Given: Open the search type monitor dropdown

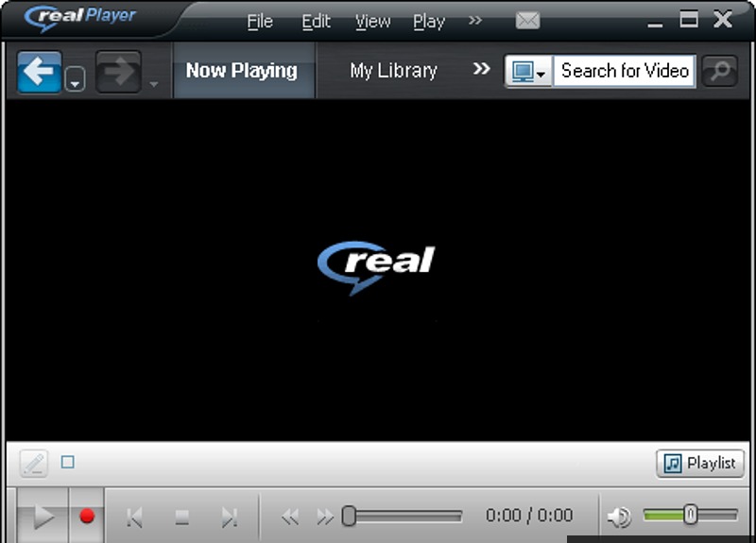Looking at the screenshot, I should [x=528, y=72].
